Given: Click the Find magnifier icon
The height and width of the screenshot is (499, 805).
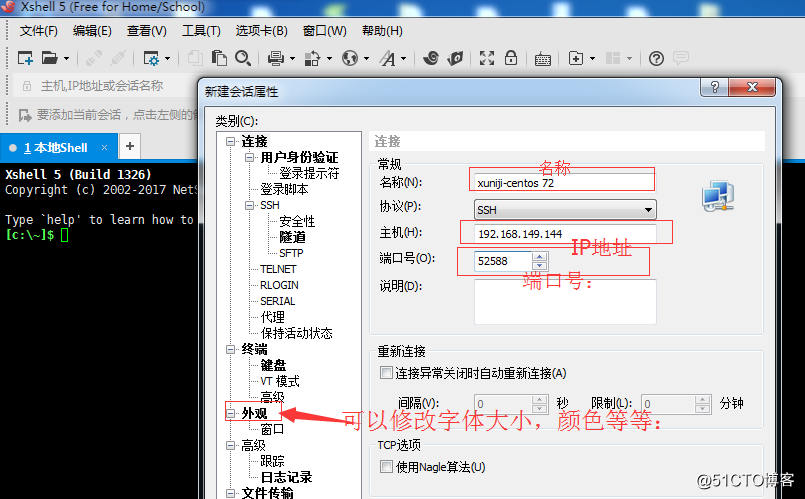Looking at the screenshot, I should tap(243, 59).
